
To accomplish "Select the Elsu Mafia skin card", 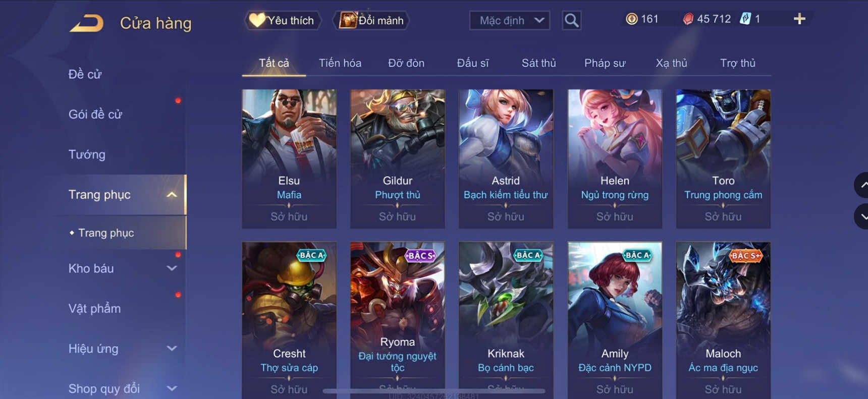I will [x=289, y=159].
